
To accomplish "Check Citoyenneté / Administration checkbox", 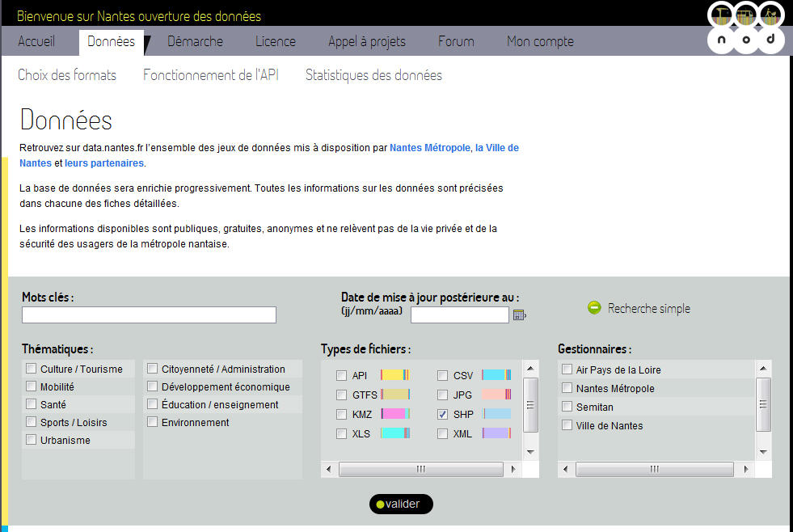I will (152, 369).
